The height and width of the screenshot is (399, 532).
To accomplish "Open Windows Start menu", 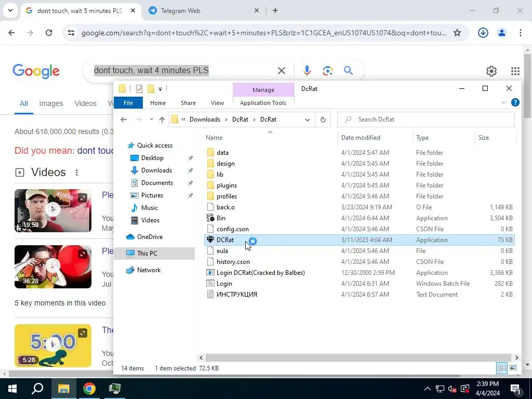I will pyautogui.click(x=12, y=389).
